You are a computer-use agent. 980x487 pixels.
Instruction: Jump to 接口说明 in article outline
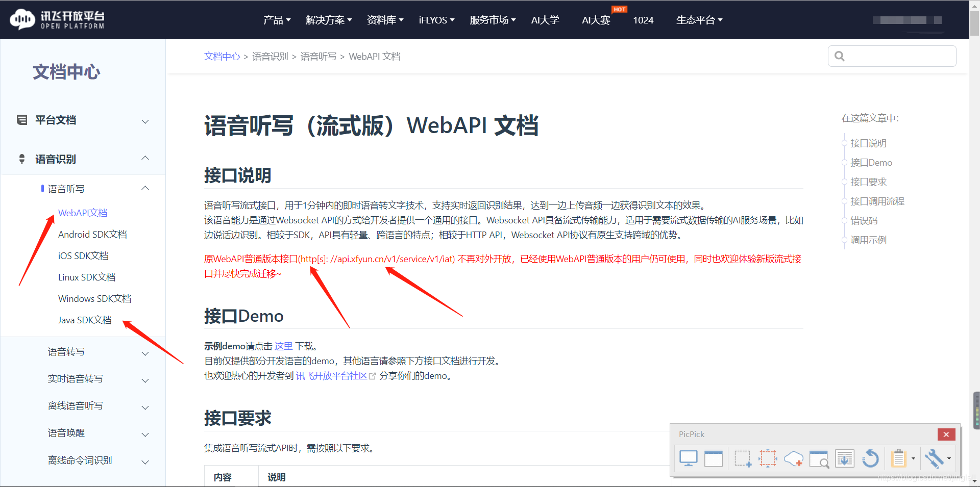(868, 143)
